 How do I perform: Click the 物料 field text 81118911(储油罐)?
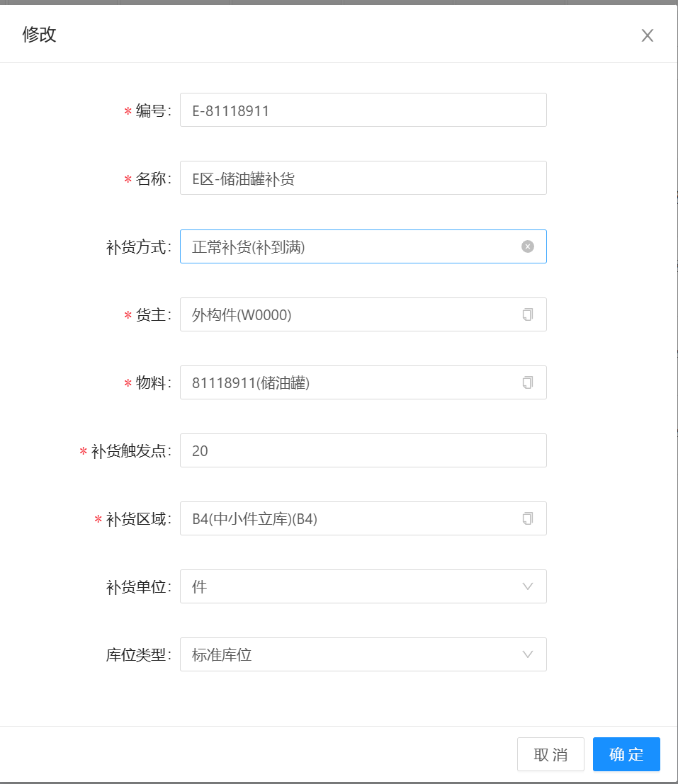pyautogui.click(x=251, y=383)
